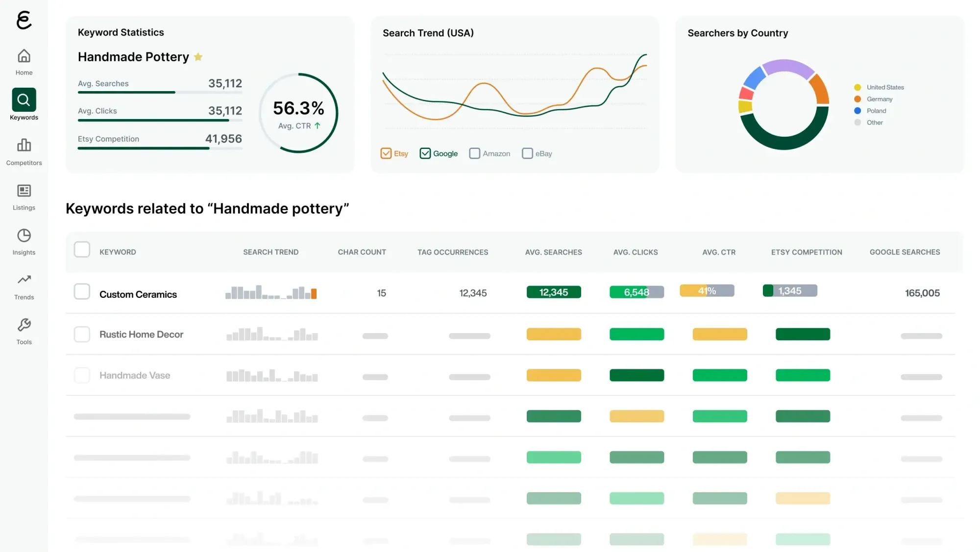
Task: Click the star beside Handmade Pottery
Action: [x=198, y=57]
